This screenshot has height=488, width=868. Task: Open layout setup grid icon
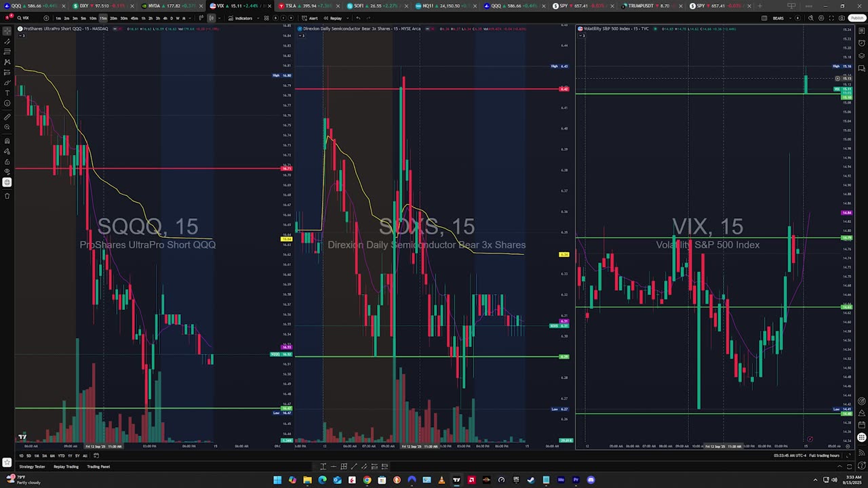pos(764,18)
